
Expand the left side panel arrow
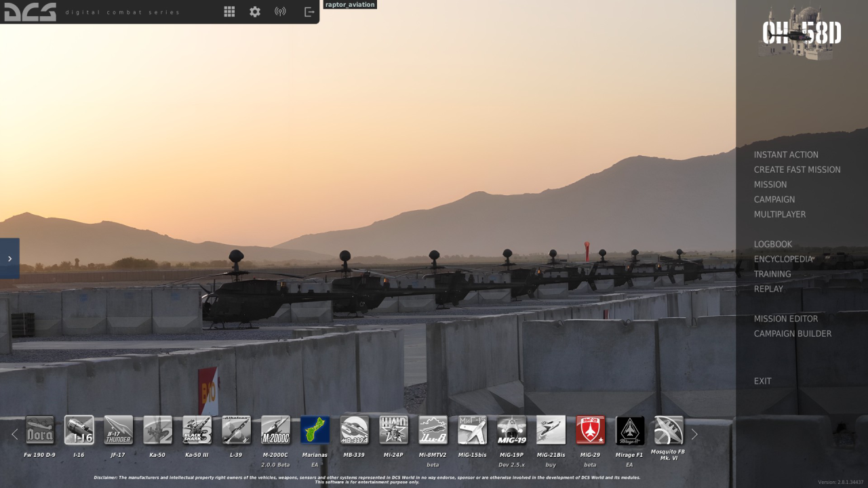pos(9,258)
